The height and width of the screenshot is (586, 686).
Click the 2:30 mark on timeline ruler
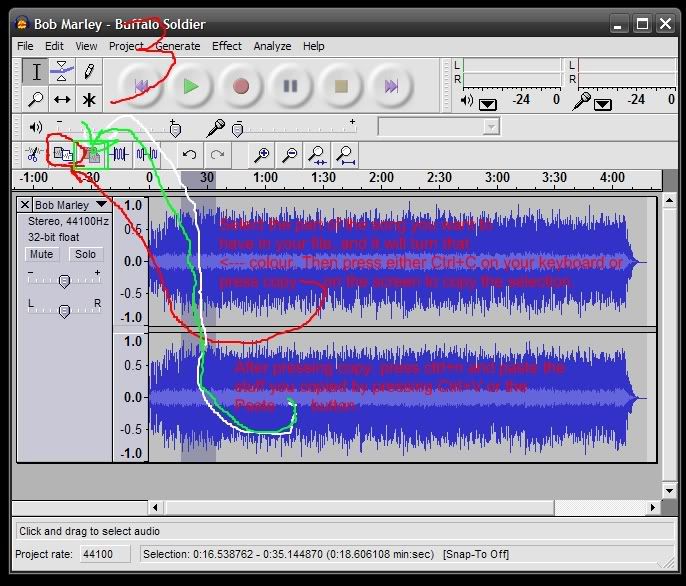(x=439, y=178)
